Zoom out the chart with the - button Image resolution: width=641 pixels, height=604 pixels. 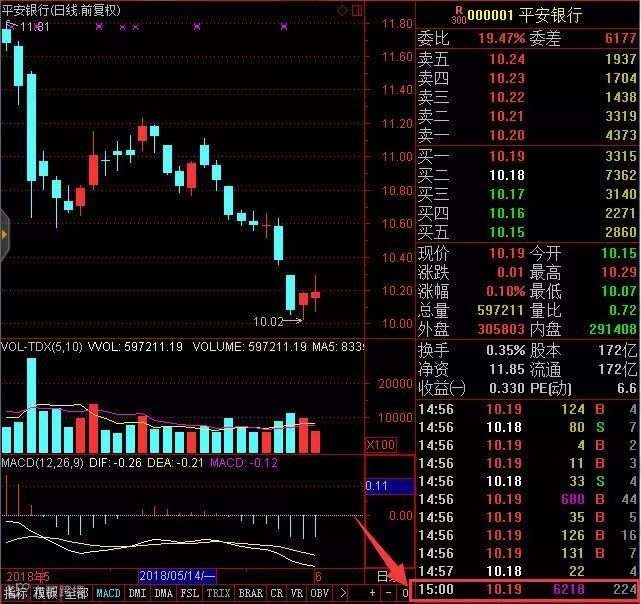tap(388, 592)
